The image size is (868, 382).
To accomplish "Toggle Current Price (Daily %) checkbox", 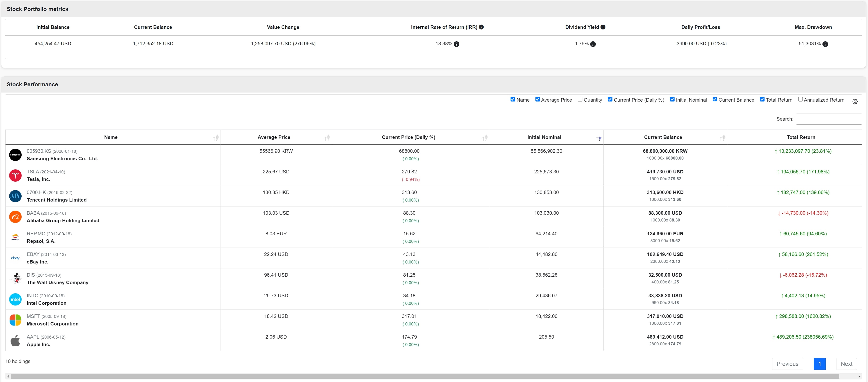I will coord(610,99).
